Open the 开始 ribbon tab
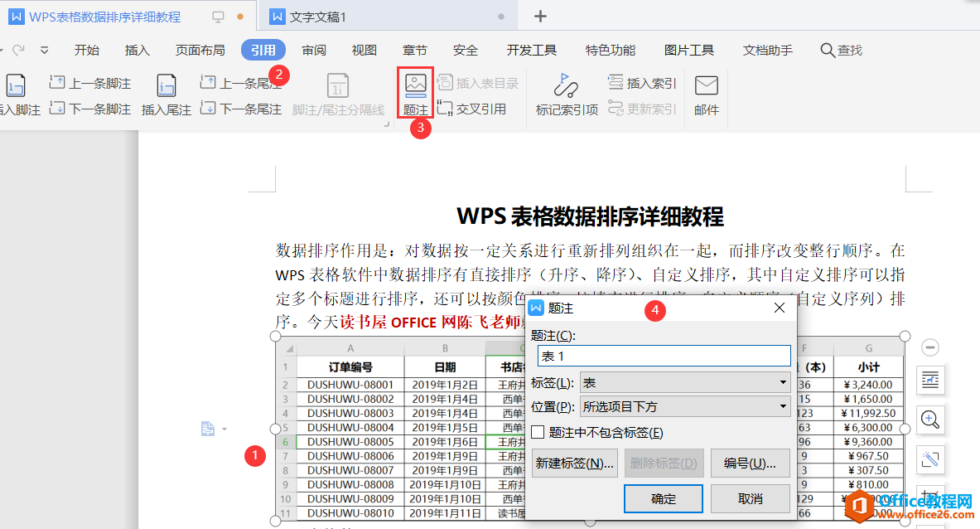Screen dimensions: 980x529 pos(87,50)
